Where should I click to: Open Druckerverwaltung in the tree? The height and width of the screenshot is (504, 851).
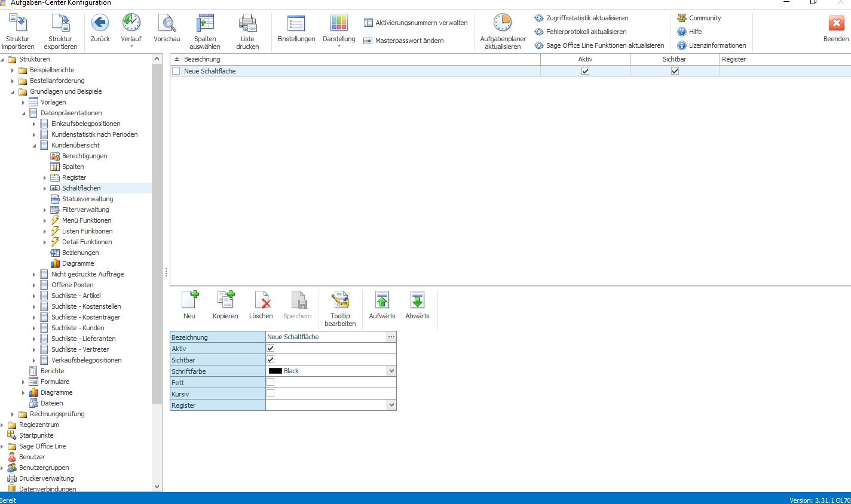[x=46, y=478]
